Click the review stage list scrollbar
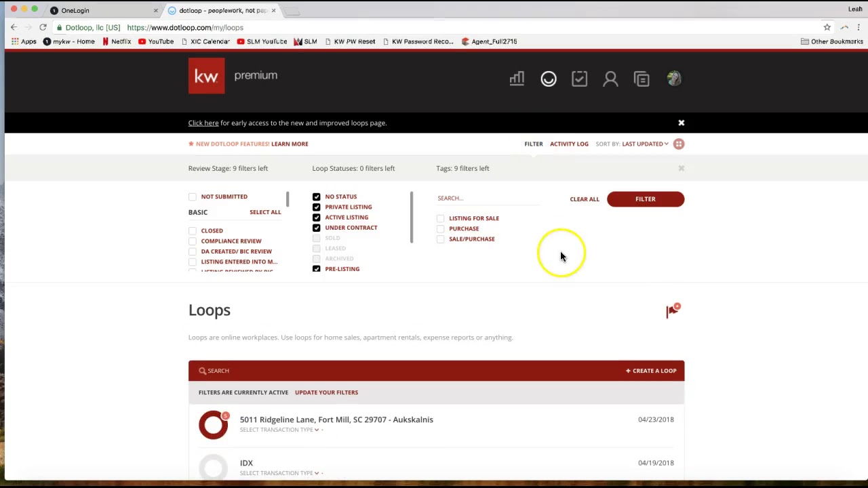The height and width of the screenshot is (488, 868). (288, 199)
